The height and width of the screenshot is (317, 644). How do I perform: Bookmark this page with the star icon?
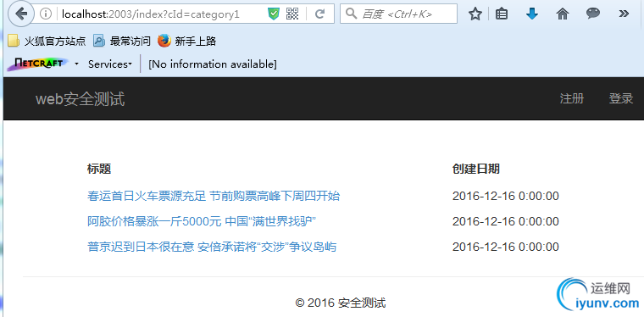(x=475, y=14)
